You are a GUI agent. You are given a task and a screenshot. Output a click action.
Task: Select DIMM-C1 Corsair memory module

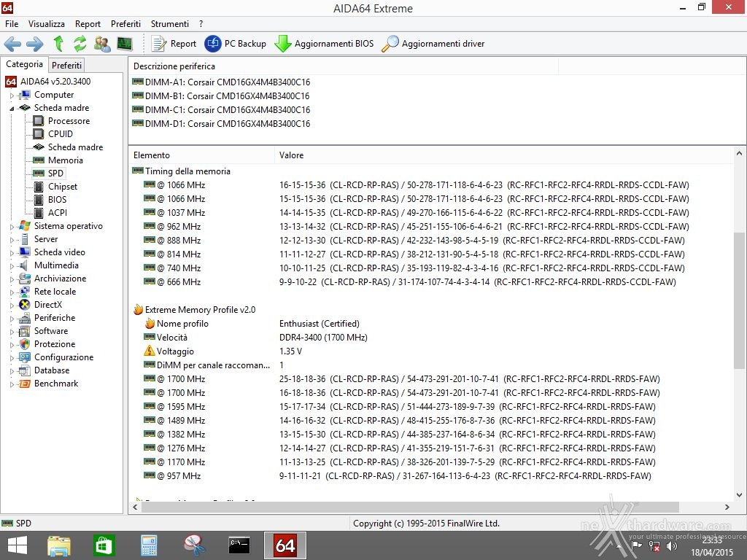click(221, 110)
